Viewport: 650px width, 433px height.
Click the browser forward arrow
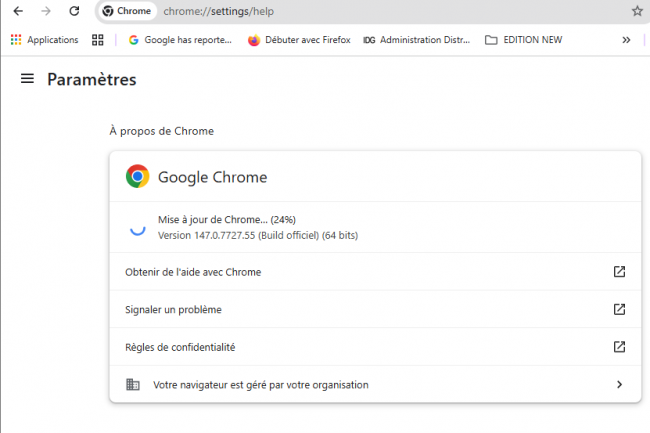point(46,11)
